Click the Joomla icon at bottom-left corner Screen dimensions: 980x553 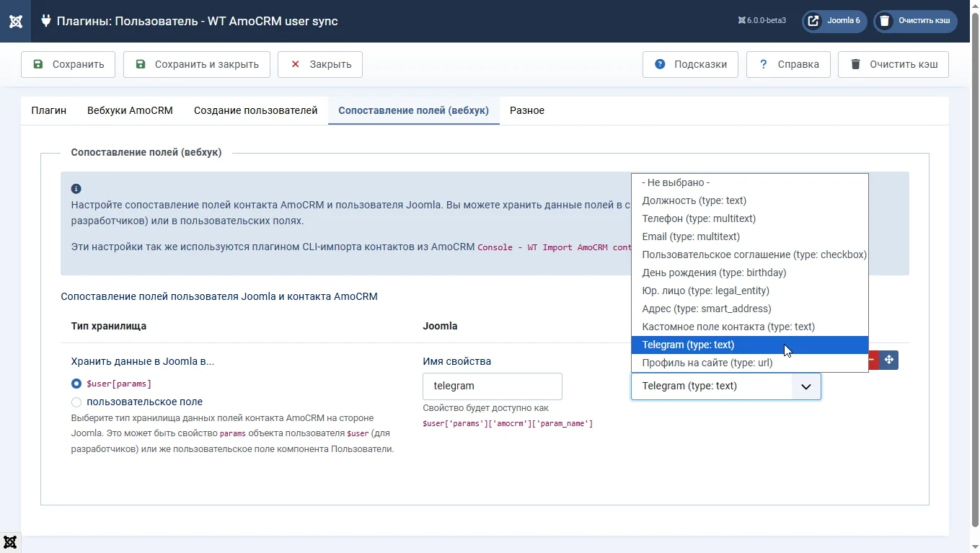(x=10, y=542)
